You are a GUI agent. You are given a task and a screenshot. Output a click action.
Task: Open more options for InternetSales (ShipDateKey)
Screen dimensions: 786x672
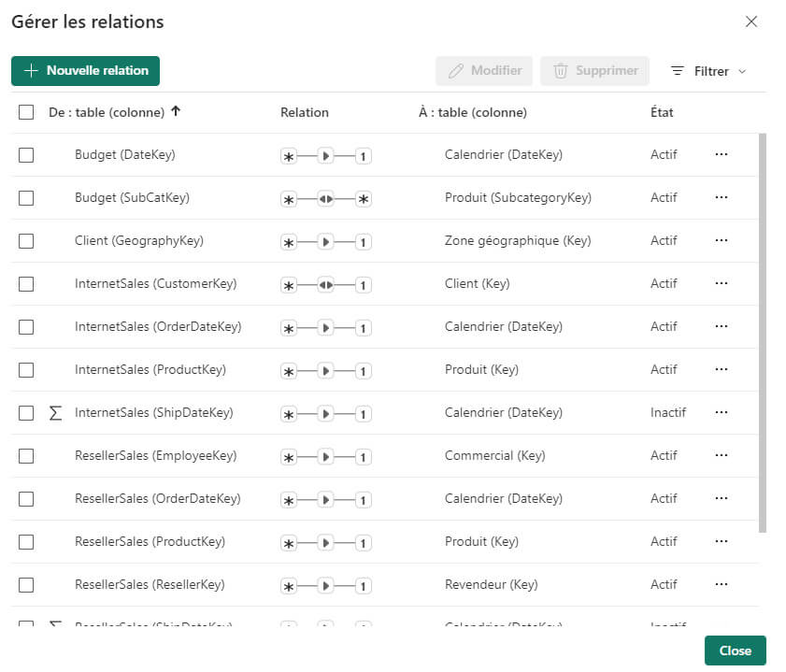722,412
